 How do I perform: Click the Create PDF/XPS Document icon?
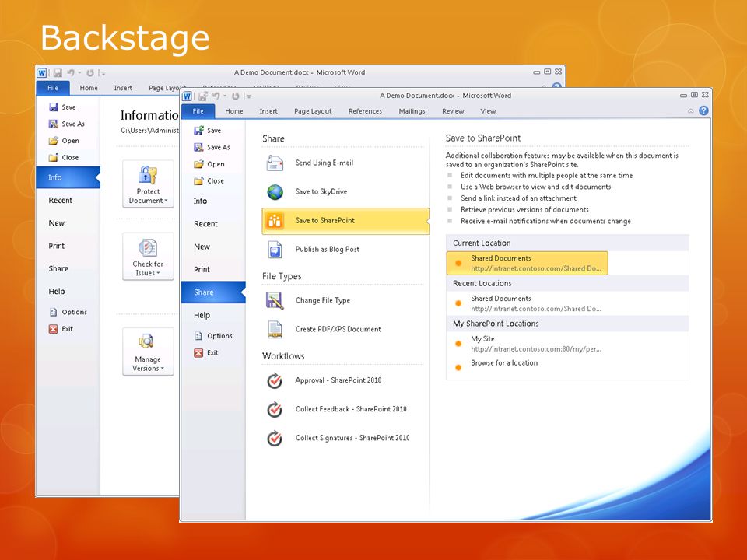pos(275,329)
